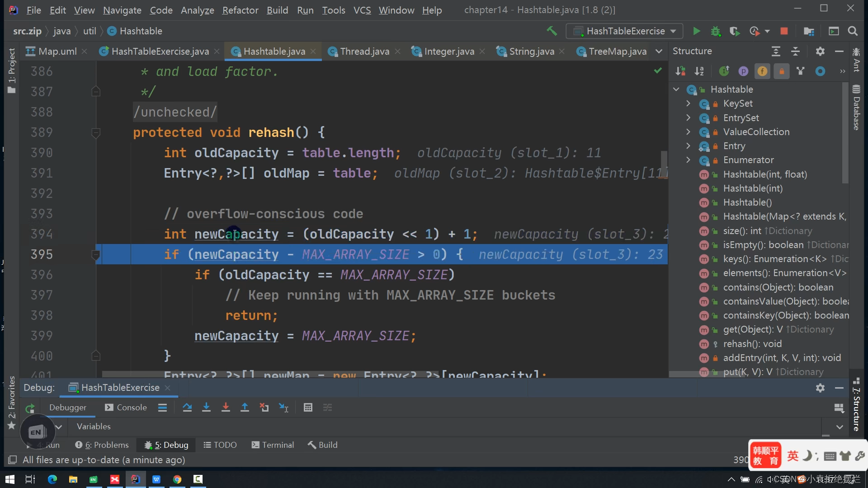Select rehash(): void in Structure
The height and width of the screenshot is (488, 868).
point(752,344)
